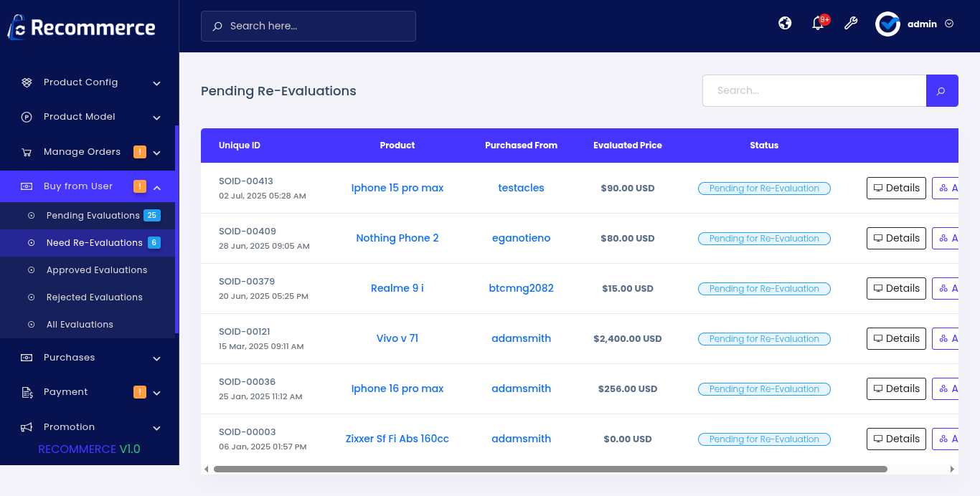This screenshot has width=980, height=496.
Task: Open the admin account dropdown arrow
Action: 949,24
